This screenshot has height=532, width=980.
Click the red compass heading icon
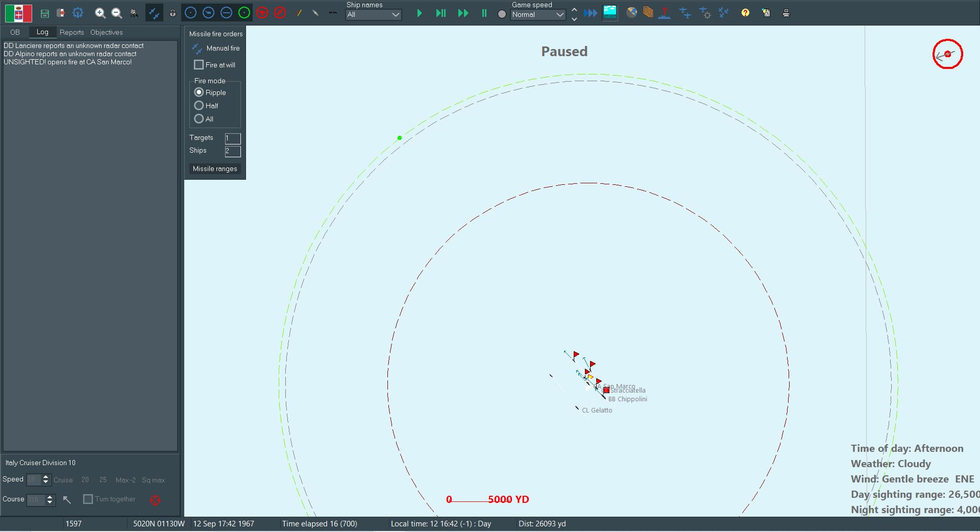[280, 13]
